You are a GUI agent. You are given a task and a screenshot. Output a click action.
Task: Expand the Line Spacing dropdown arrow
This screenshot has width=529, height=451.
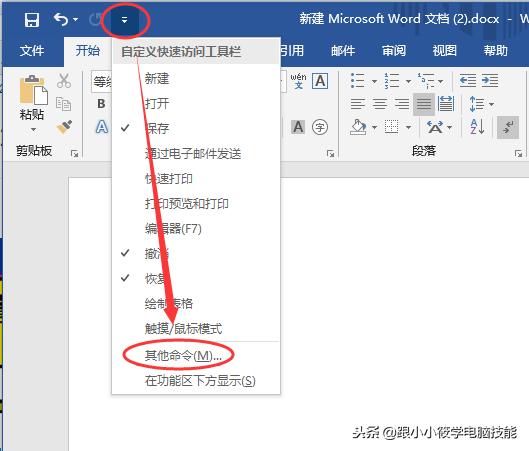(x=491, y=104)
